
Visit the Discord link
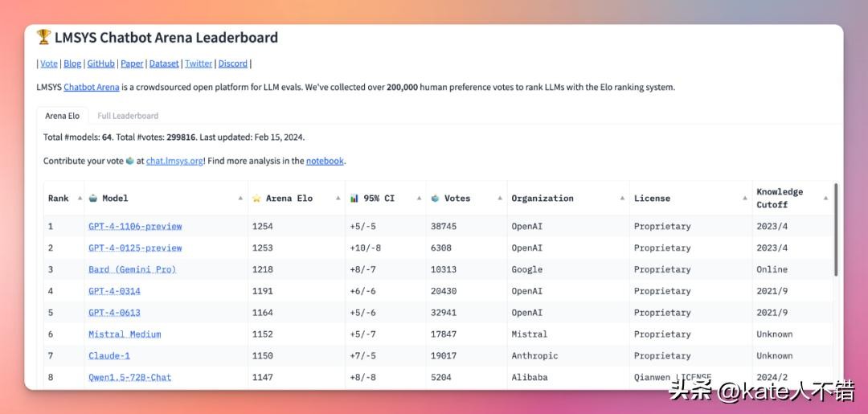tap(233, 64)
